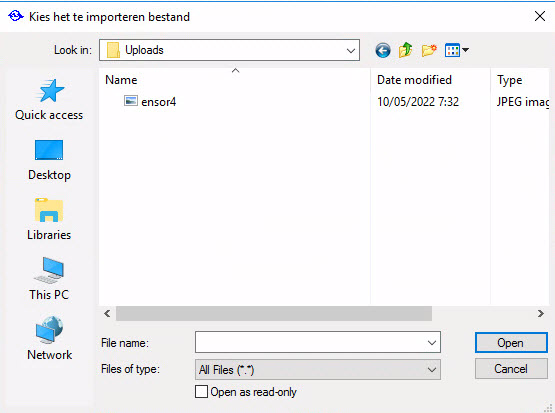This screenshot has width=555, height=413.
Task: Click the Cancel button
Action: pyautogui.click(x=511, y=369)
